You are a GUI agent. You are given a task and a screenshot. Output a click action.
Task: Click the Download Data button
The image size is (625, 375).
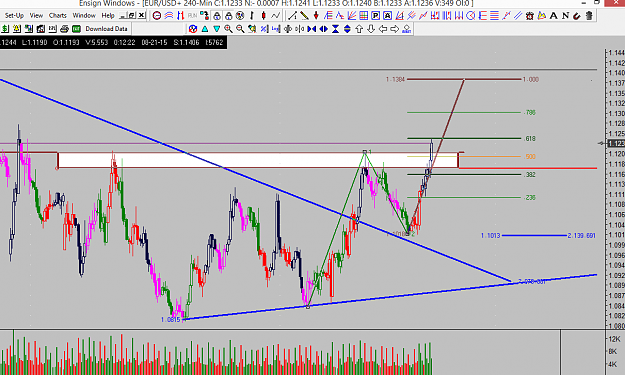[x=106, y=29]
